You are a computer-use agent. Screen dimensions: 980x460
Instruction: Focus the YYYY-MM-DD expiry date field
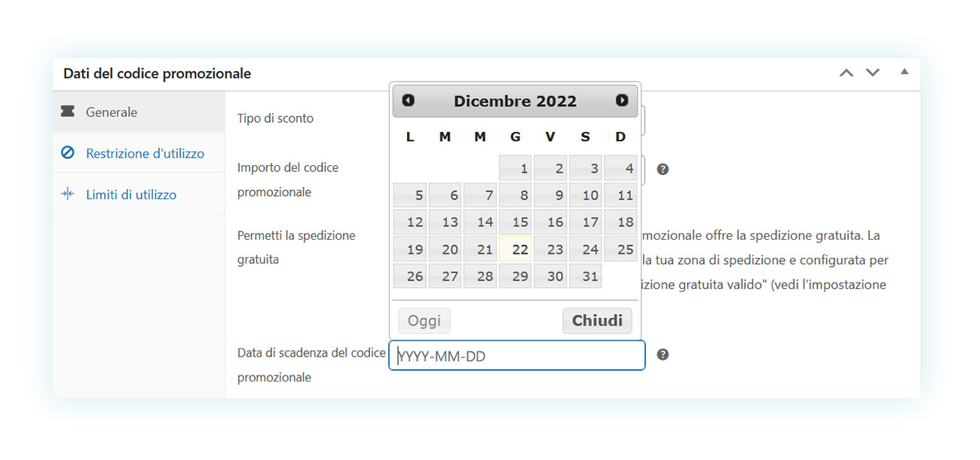517,355
